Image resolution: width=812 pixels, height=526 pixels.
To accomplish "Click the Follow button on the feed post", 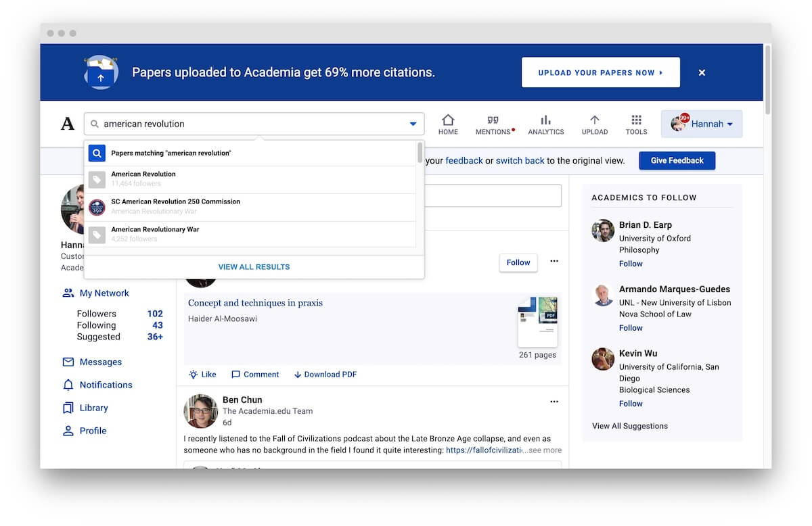I will (x=518, y=262).
